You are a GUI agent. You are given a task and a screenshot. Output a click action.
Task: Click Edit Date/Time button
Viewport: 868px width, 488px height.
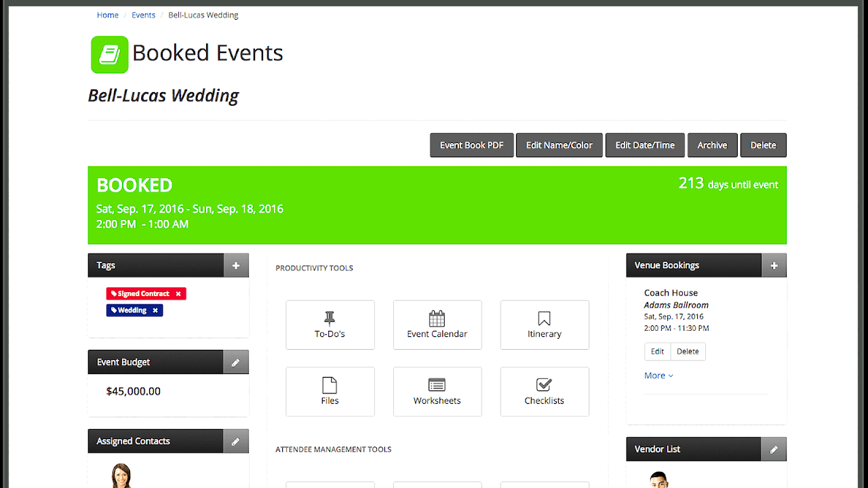645,145
